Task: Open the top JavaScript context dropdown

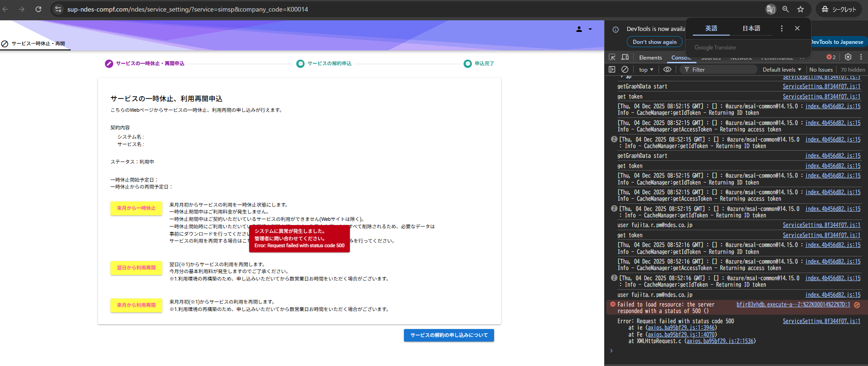Action: tap(646, 70)
